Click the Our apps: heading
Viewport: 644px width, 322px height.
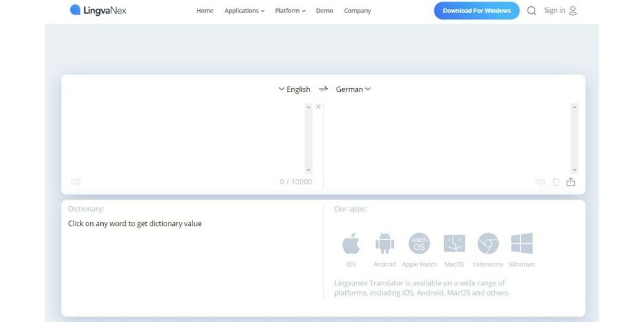[x=350, y=209]
